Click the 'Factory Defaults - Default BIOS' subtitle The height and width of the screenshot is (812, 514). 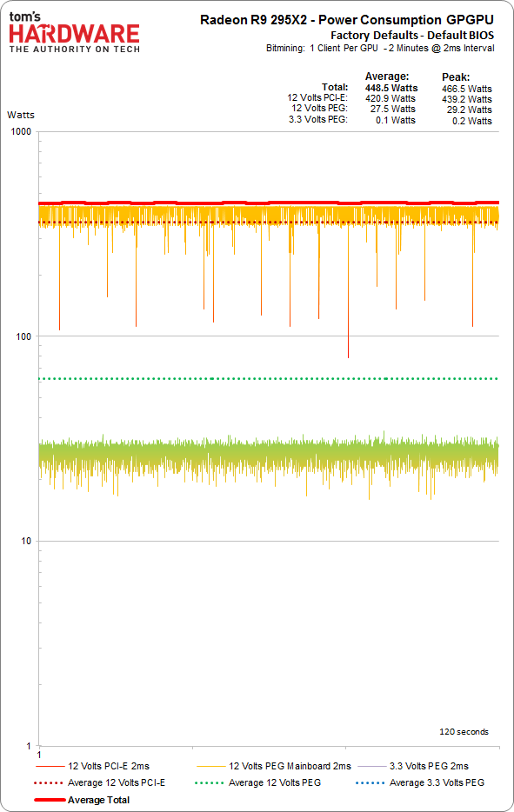pyautogui.click(x=412, y=36)
